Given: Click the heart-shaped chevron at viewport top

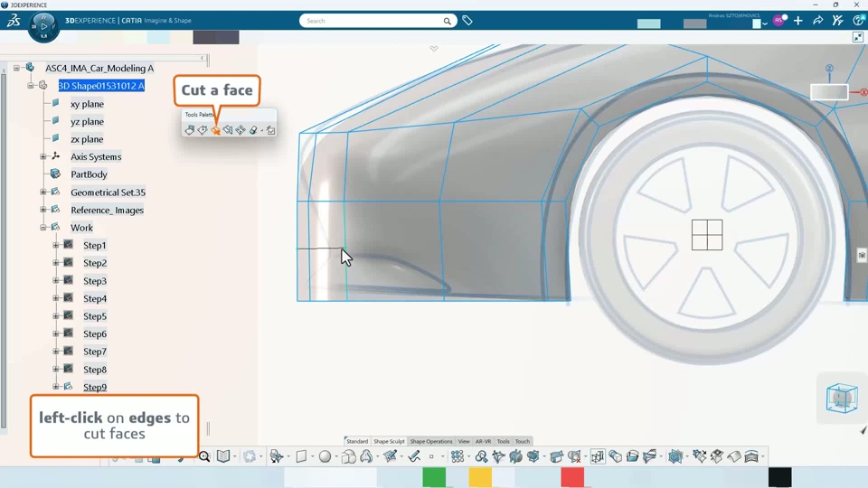Looking at the screenshot, I should (x=434, y=49).
